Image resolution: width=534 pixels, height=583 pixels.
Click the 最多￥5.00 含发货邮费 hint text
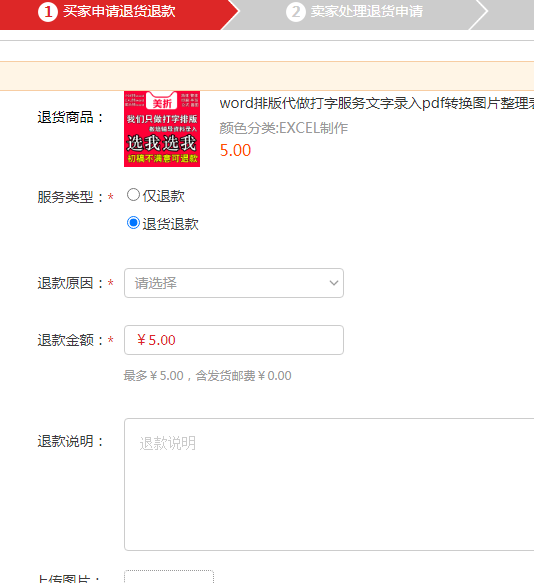[x=208, y=376]
